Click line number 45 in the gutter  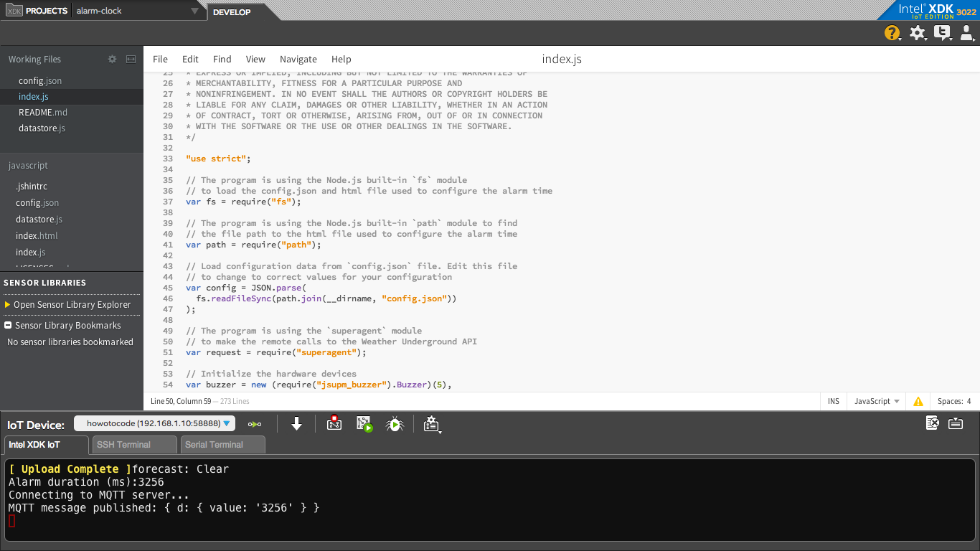pyautogui.click(x=168, y=288)
